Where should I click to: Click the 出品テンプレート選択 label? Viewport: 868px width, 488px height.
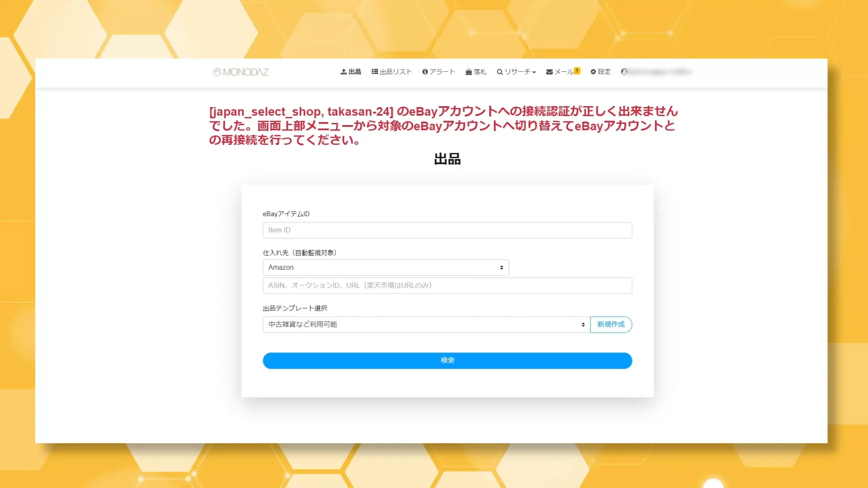[x=295, y=308]
